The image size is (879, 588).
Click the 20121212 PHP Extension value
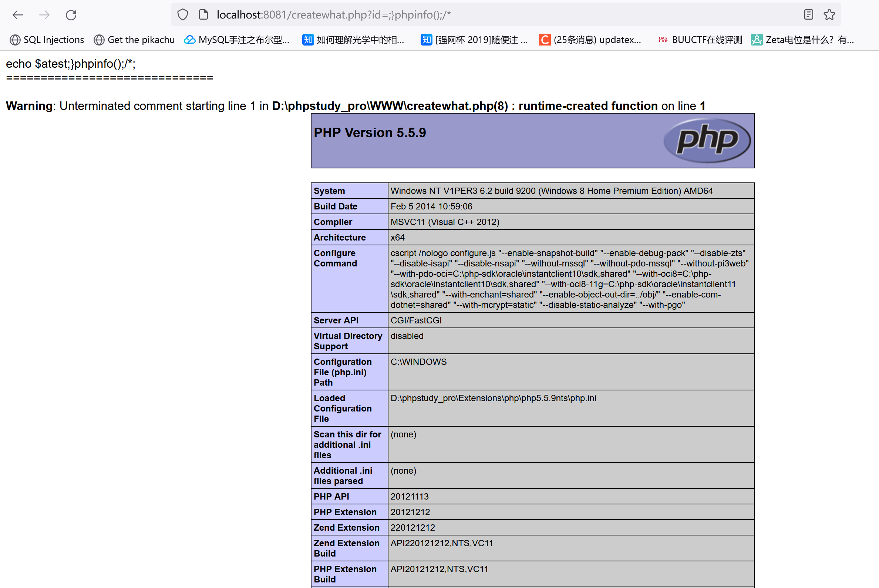(410, 512)
